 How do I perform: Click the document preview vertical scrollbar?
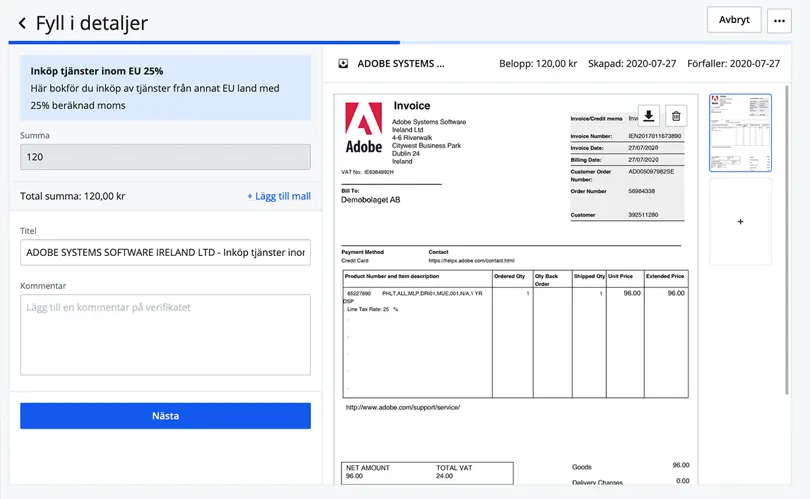787,240
